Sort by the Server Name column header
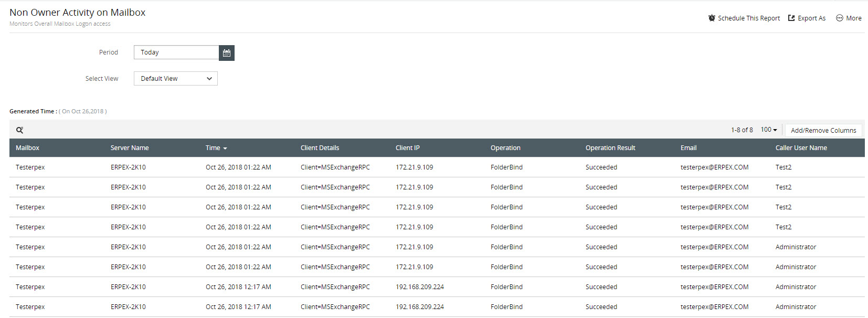This screenshot has width=868, height=318. pos(130,148)
